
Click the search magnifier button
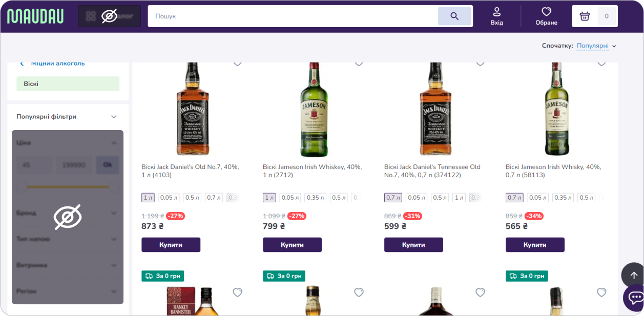454,16
